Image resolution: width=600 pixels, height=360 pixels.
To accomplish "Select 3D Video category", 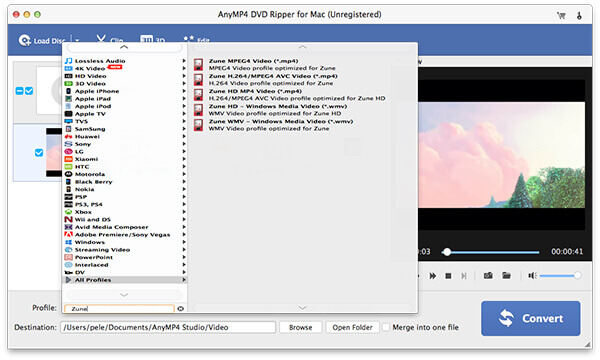I will coord(124,83).
